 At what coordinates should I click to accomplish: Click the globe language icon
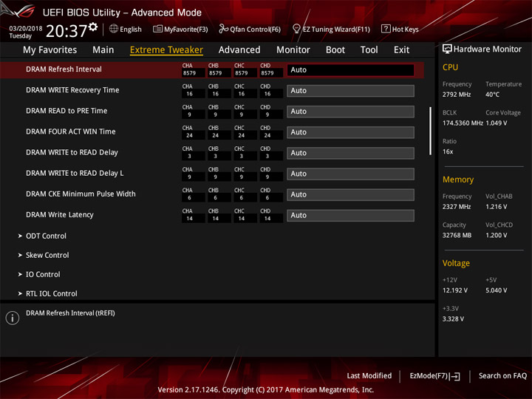(114, 29)
